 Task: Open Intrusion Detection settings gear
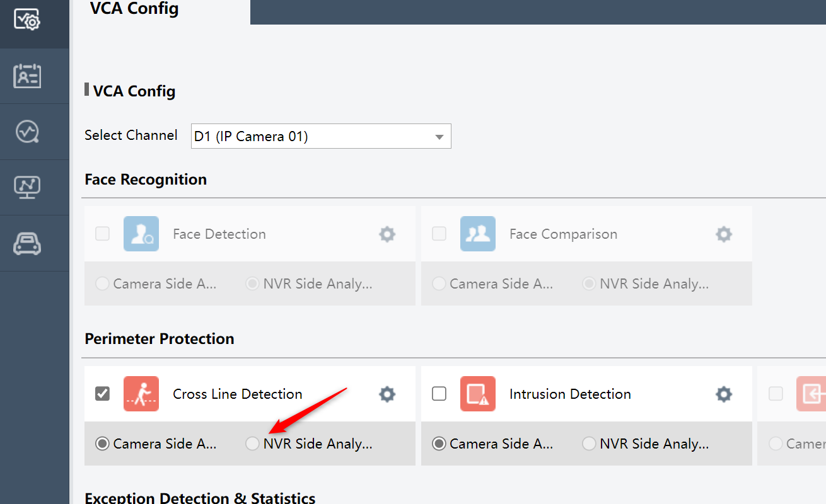click(723, 394)
